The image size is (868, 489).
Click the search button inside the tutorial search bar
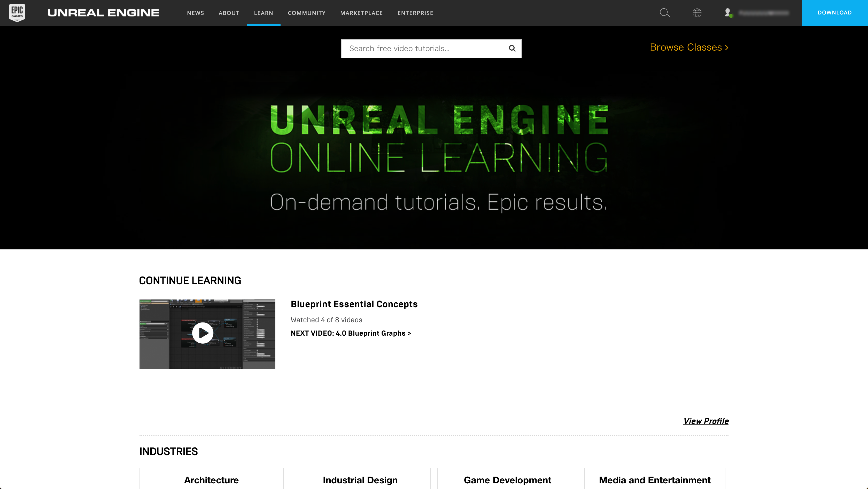[x=512, y=49]
